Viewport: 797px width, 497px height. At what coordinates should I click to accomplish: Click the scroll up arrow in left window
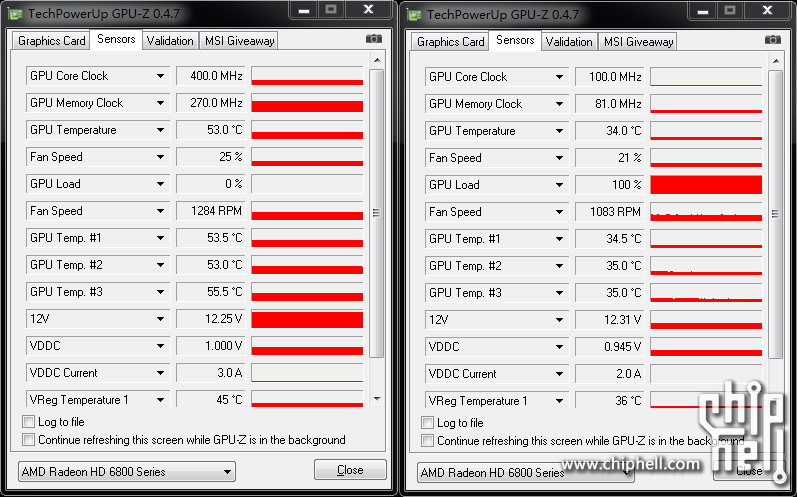pyautogui.click(x=377, y=60)
